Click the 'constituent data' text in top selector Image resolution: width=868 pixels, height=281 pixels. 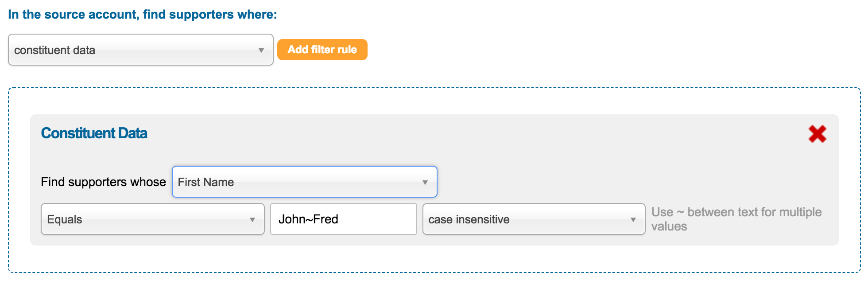click(x=54, y=50)
